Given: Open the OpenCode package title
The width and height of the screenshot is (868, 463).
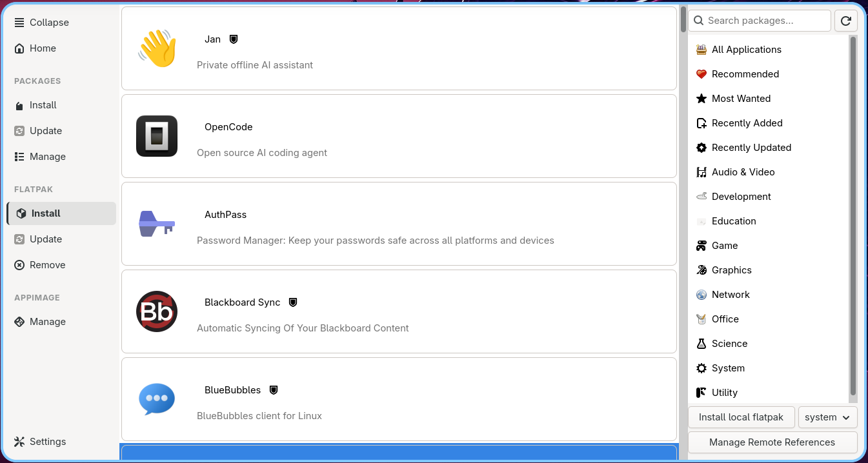Looking at the screenshot, I should (x=228, y=127).
